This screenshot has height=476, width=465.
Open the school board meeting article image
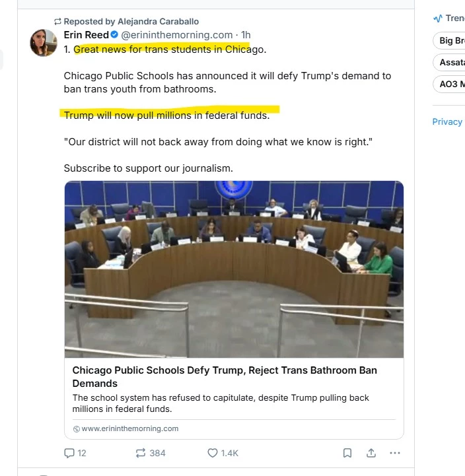pyautogui.click(x=234, y=269)
